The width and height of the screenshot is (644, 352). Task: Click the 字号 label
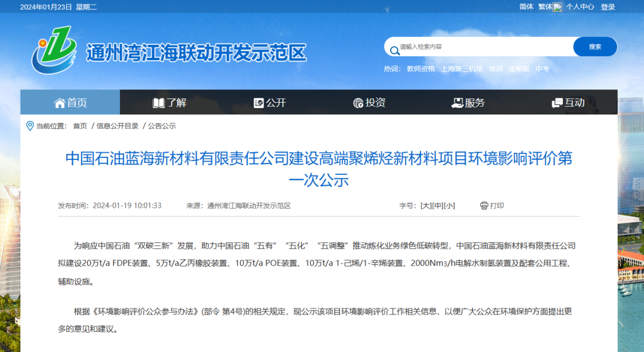coord(408,205)
